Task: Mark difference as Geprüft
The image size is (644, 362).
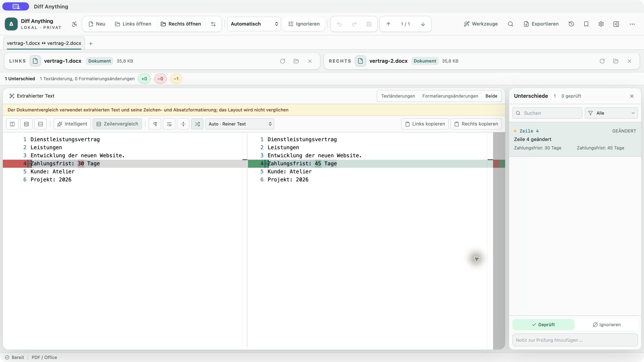Action: [543, 325]
